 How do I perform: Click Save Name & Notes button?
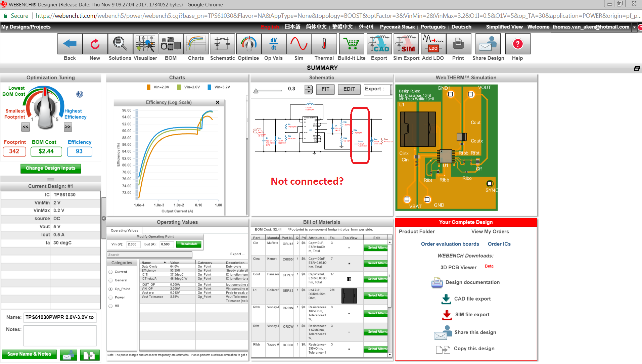[29, 354]
